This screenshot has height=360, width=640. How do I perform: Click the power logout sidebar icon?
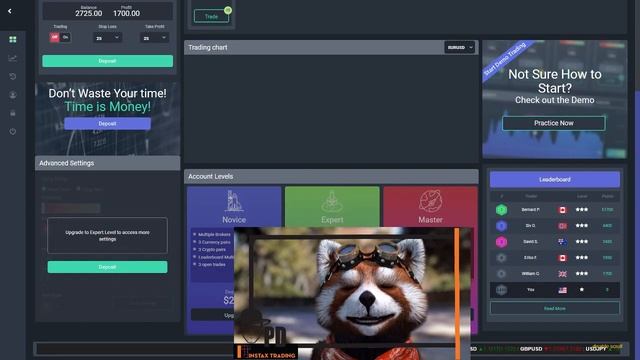point(13,131)
